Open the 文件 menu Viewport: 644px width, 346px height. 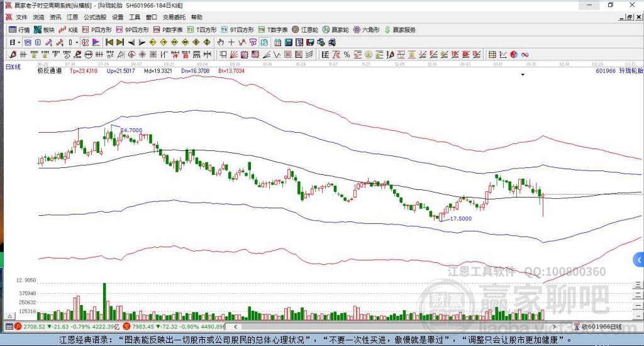click(21, 17)
